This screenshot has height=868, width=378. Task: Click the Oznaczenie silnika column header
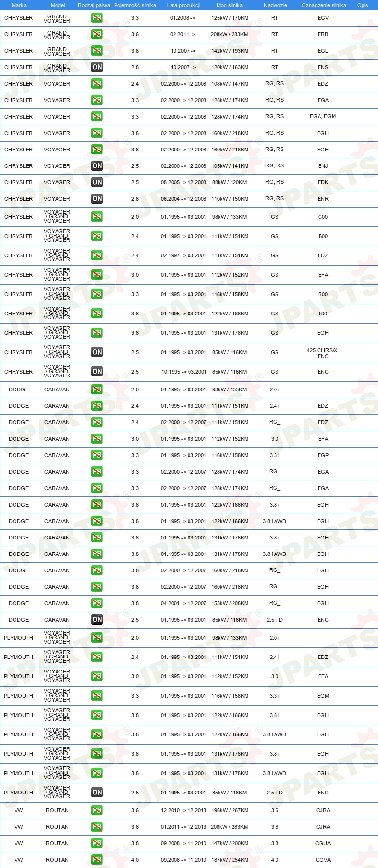pyautogui.click(x=323, y=5)
